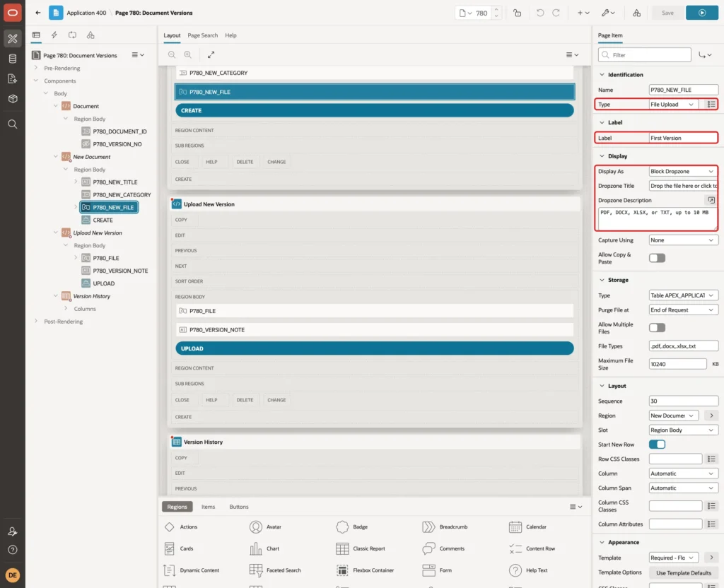Viewport: 724px width, 588px height.
Task: Click the Undo arrow icon
Action: [539, 13]
